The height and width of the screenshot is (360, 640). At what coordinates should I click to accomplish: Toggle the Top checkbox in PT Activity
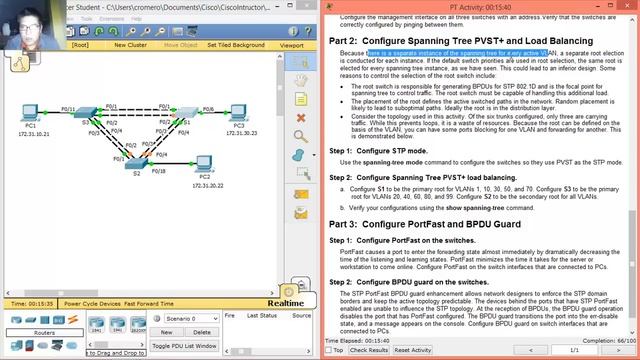coord(329,350)
